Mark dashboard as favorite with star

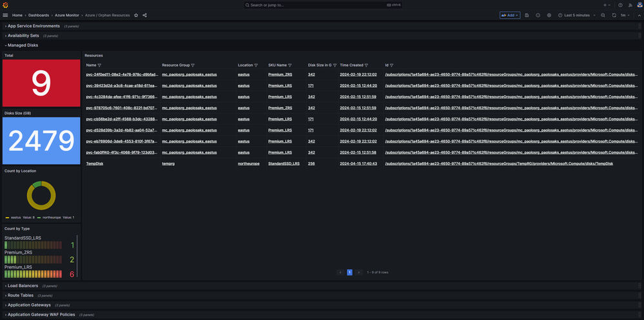point(136,15)
